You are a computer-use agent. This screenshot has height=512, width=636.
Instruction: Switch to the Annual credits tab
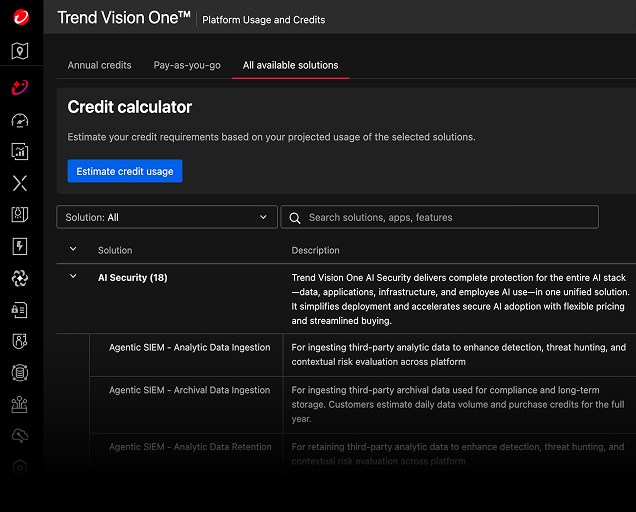pos(99,65)
